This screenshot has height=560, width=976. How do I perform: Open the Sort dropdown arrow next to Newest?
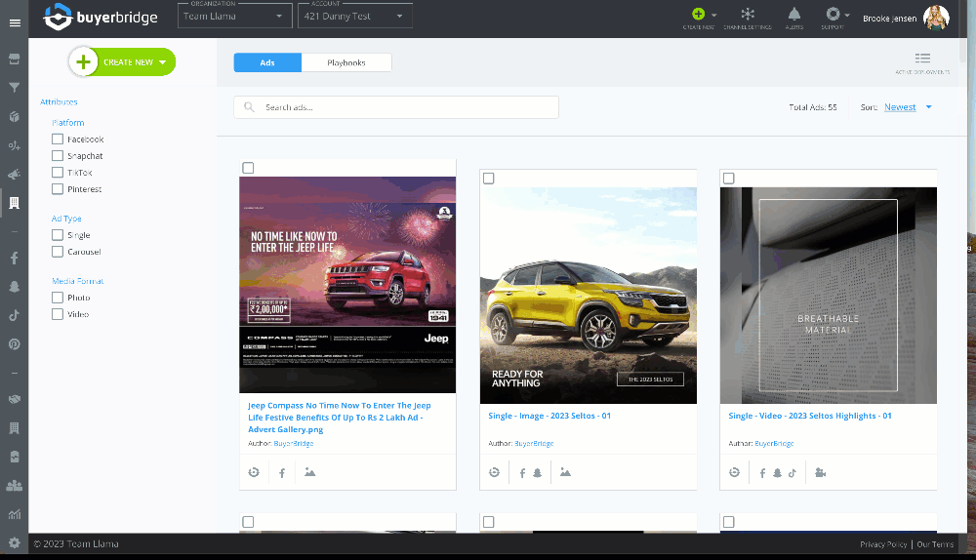[x=929, y=107]
